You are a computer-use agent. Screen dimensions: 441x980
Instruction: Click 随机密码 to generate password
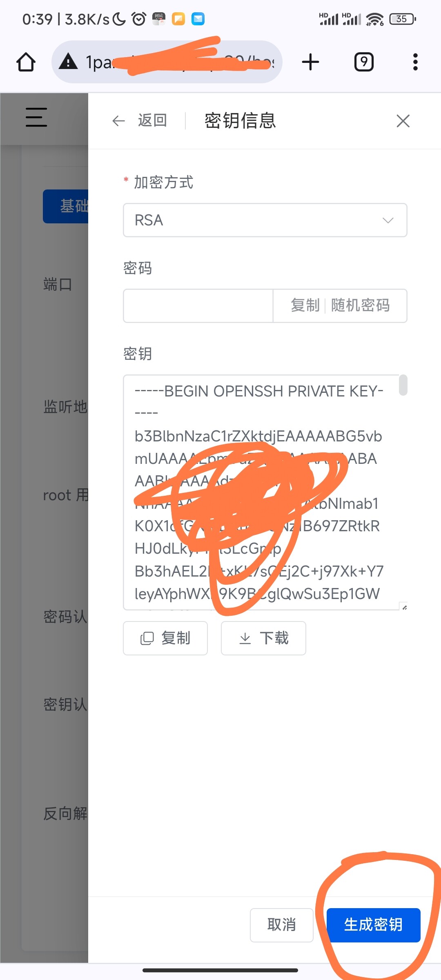click(x=360, y=305)
